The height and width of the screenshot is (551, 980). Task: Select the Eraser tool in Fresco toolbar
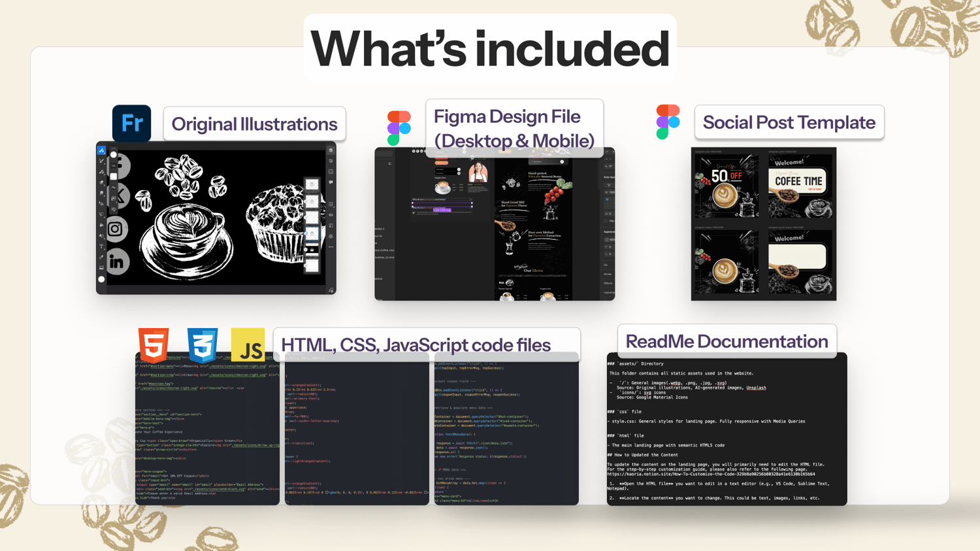coord(102,182)
